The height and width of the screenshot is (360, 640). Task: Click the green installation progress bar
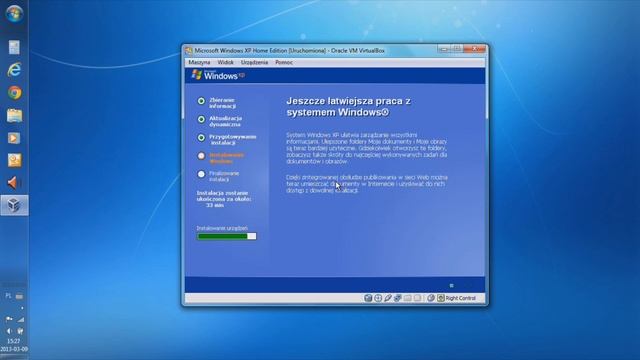[x=227, y=236]
